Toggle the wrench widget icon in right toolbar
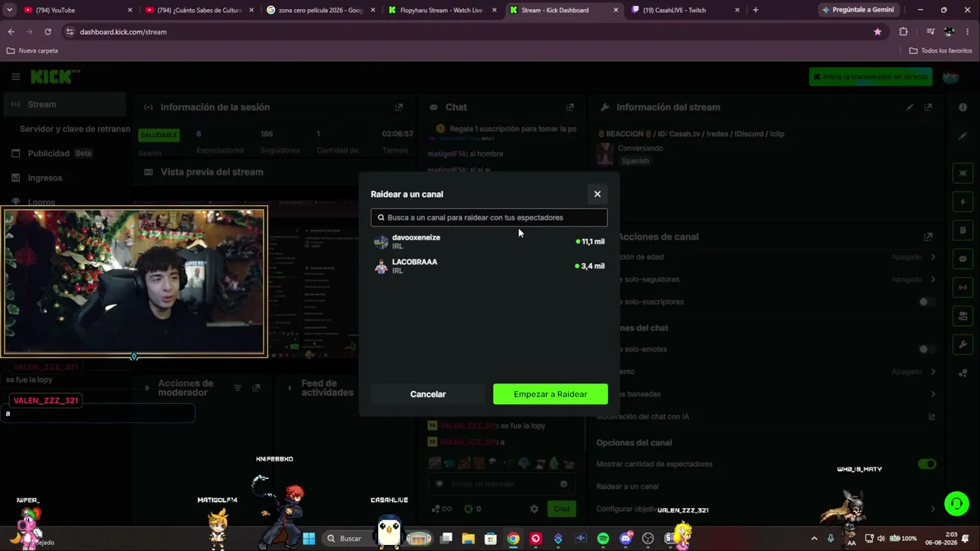This screenshot has height=551, width=980. (963, 344)
